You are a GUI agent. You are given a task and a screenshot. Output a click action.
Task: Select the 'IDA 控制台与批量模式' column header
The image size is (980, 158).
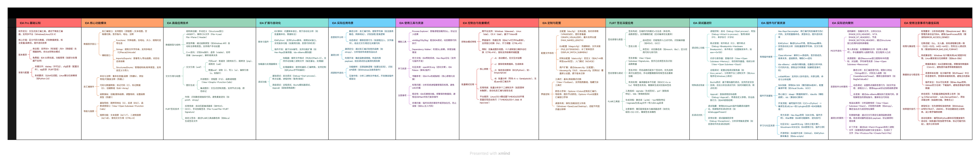click(499, 23)
